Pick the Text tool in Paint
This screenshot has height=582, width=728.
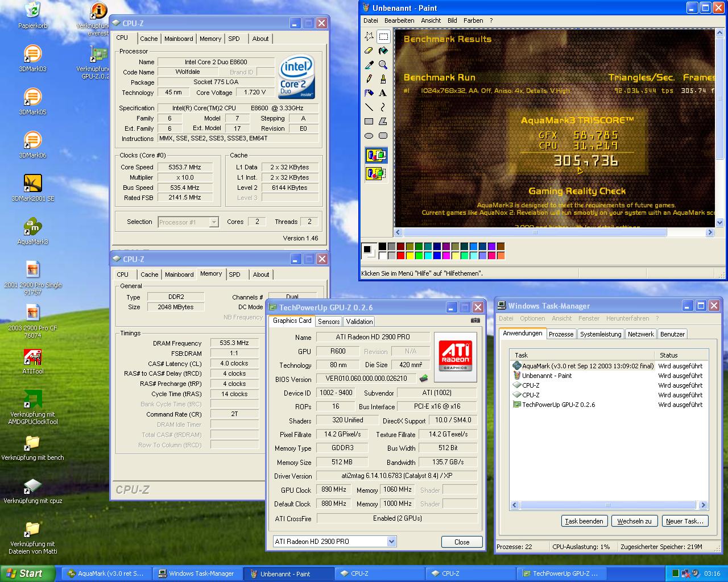pyautogui.click(x=383, y=93)
